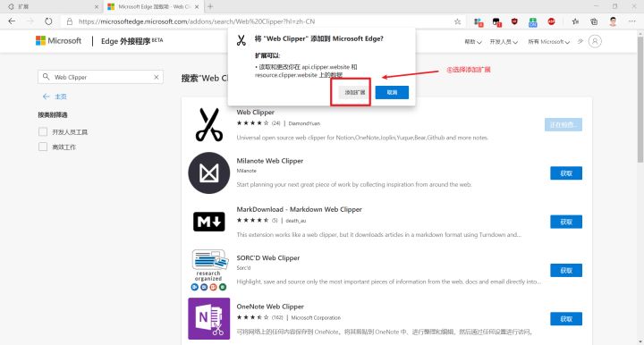Viewport: 644px width, 345px height.
Task: Expand the 开发人员 dropdown
Action: [x=504, y=41]
